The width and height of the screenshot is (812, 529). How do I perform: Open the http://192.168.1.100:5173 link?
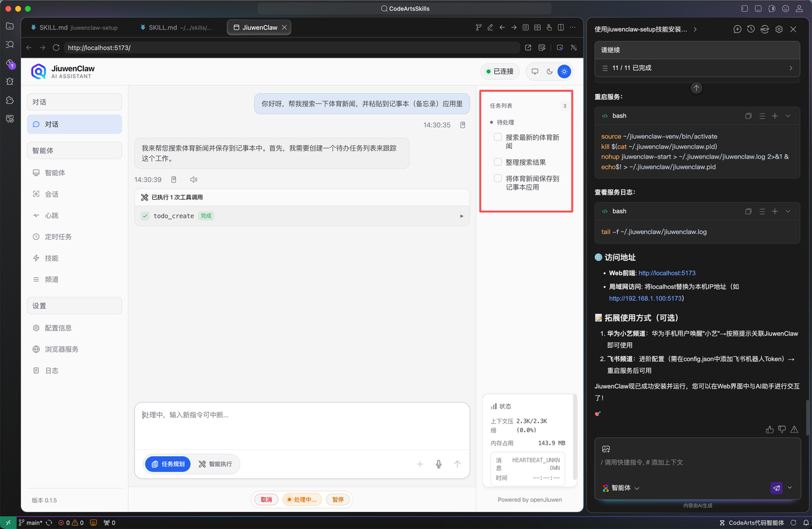[646, 298]
